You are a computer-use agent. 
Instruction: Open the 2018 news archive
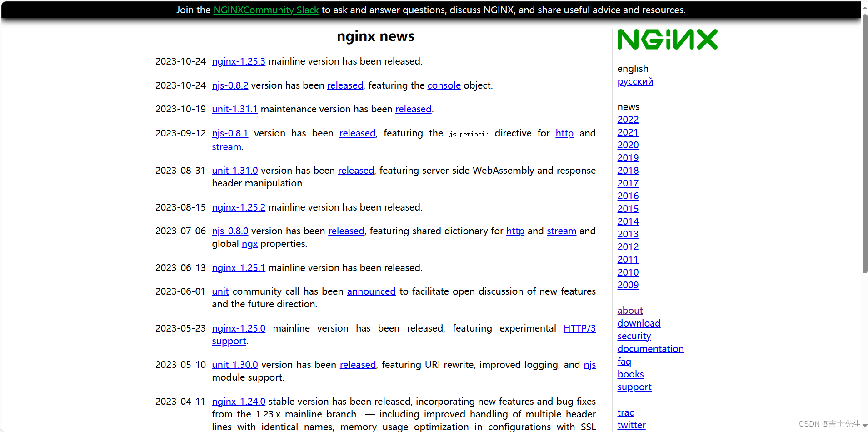pyautogui.click(x=628, y=171)
